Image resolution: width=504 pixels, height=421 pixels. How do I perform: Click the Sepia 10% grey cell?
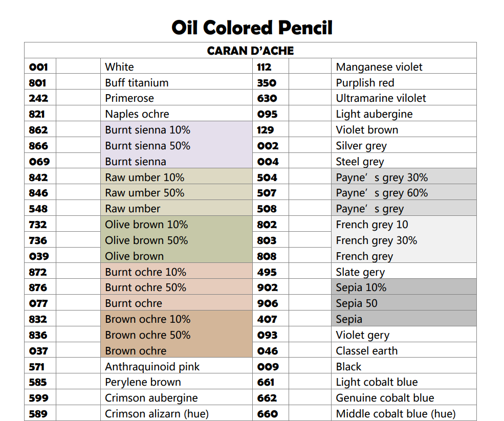tap(404, 287)
